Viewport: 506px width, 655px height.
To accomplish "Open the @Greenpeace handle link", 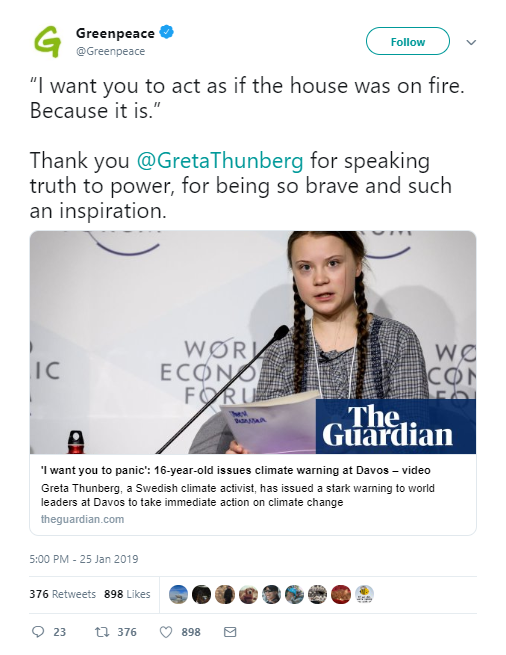I will [111, 51].
